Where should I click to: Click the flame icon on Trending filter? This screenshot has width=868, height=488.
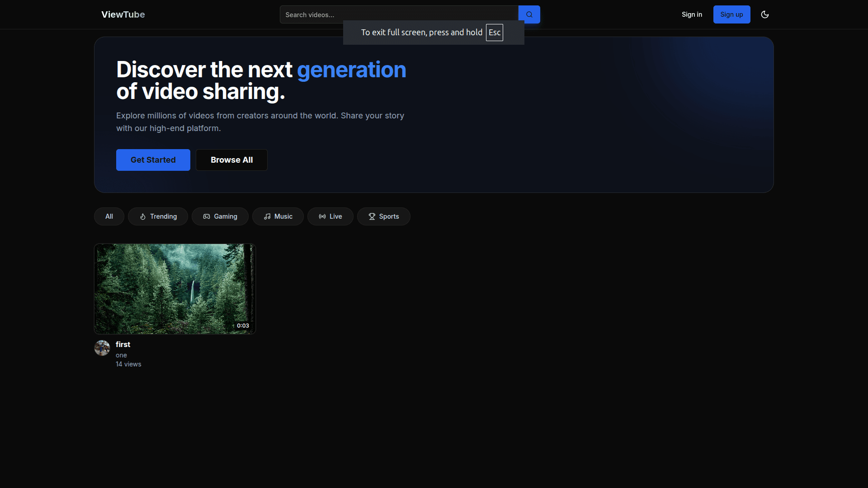point(142,216)
